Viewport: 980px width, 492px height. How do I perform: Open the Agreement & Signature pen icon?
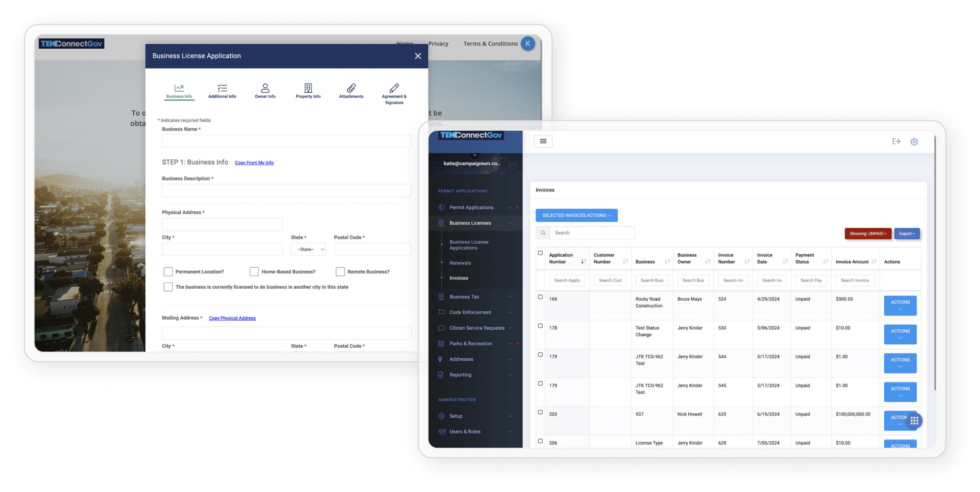point(394,88)
